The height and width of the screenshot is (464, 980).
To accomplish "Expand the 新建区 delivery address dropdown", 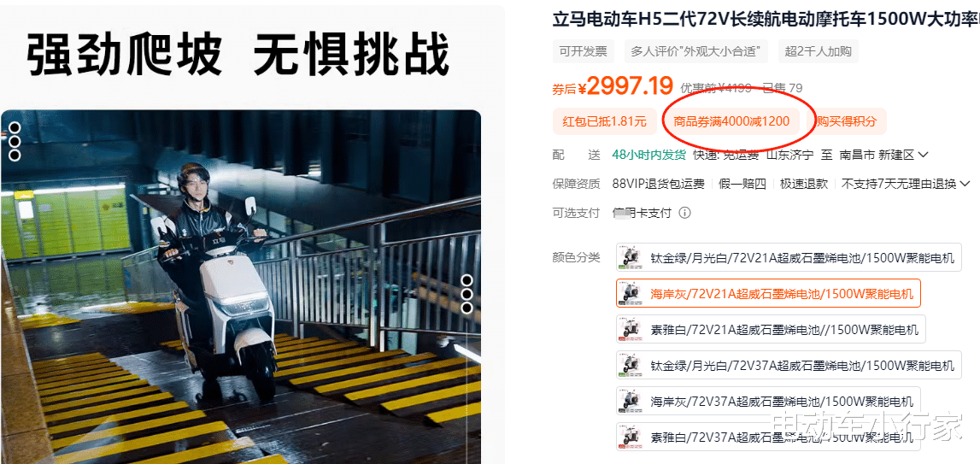I will click(923, 155).
